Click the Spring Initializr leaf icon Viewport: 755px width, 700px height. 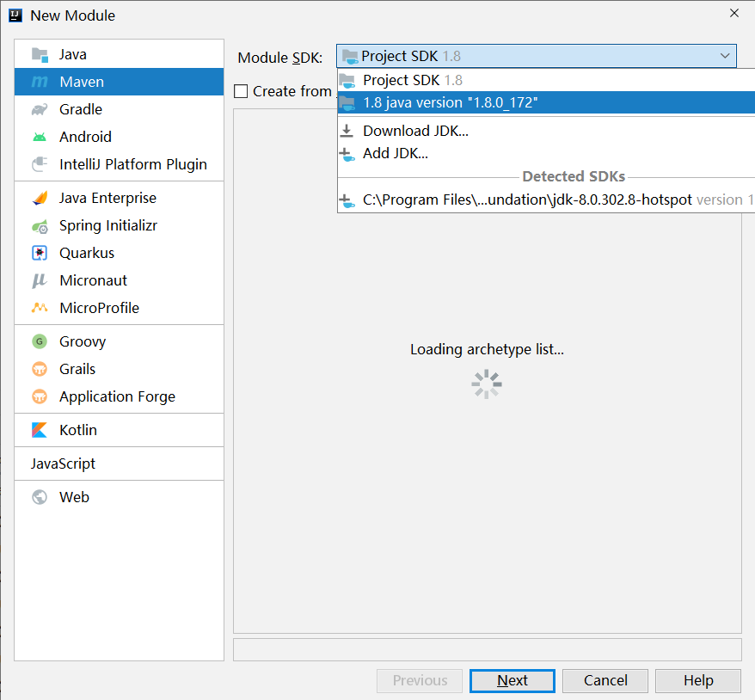click(x=40, y=226)
